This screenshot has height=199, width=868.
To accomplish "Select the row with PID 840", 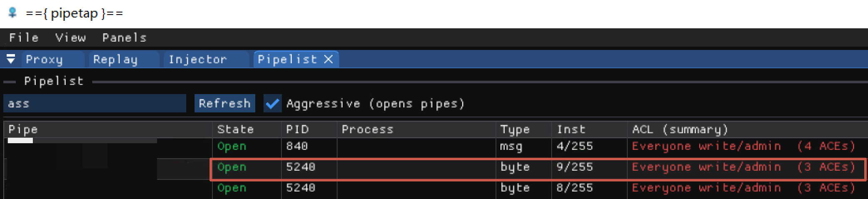I will point(436,147).
